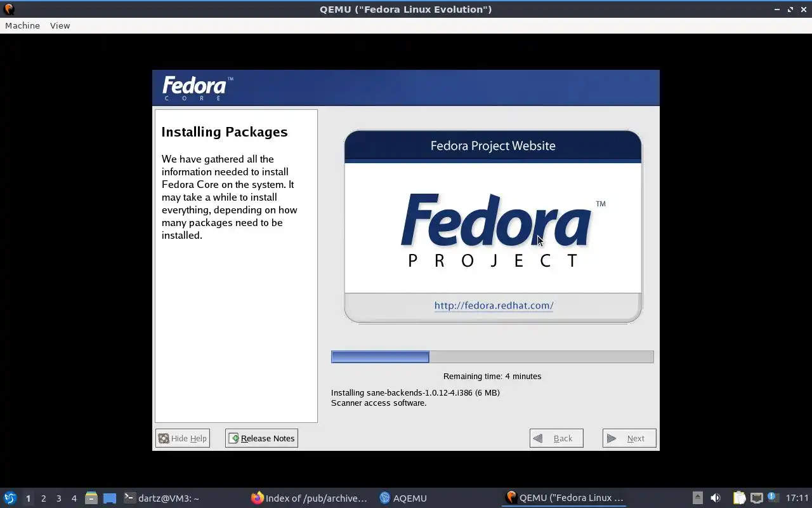
Task: Click the Next button
Action: click(x=629, y=438)
